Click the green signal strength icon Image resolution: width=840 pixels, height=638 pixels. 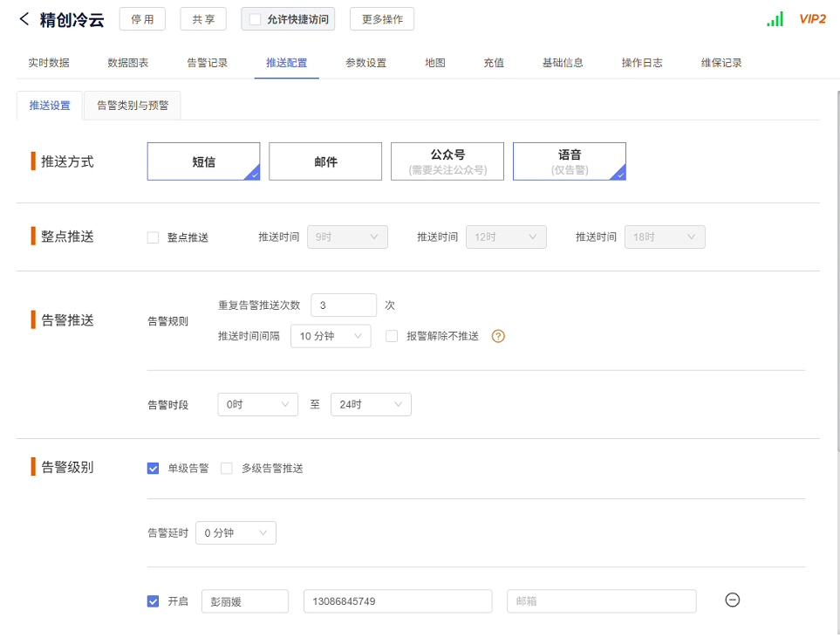click(x=775, y=19)
